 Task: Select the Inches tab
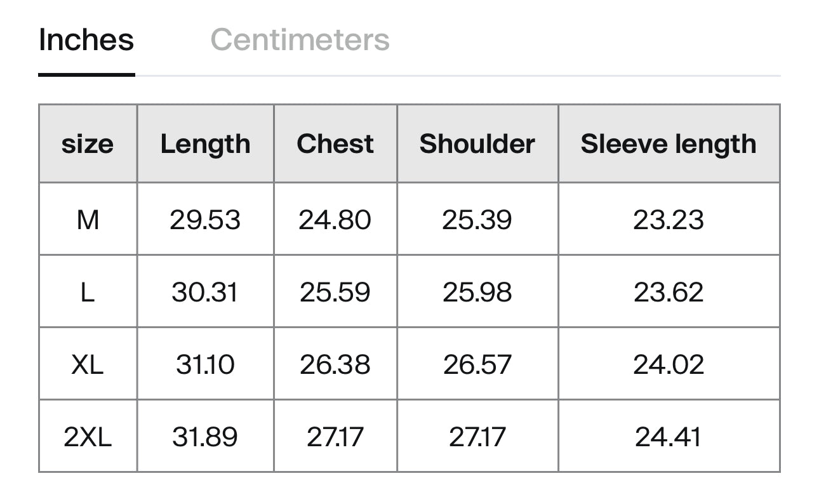86,40
